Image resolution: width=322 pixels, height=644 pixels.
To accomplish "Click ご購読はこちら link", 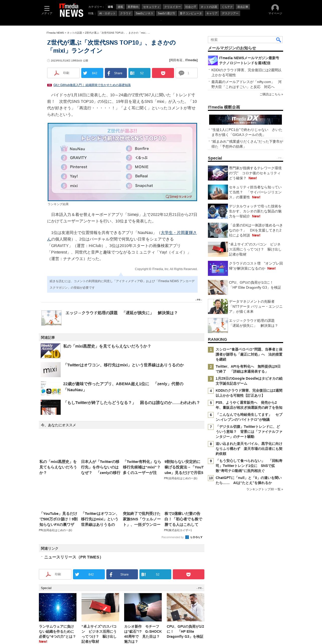I will (x=271, y=94).
